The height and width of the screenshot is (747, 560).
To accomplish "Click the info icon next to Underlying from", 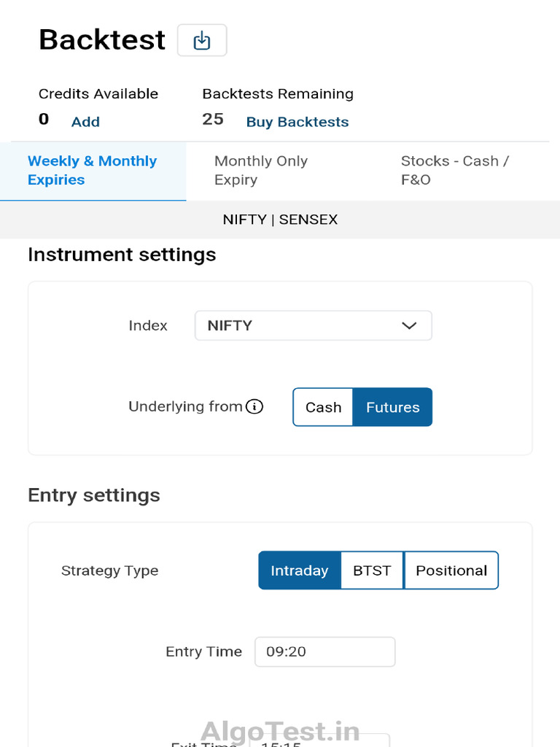I will click(254, 407).
